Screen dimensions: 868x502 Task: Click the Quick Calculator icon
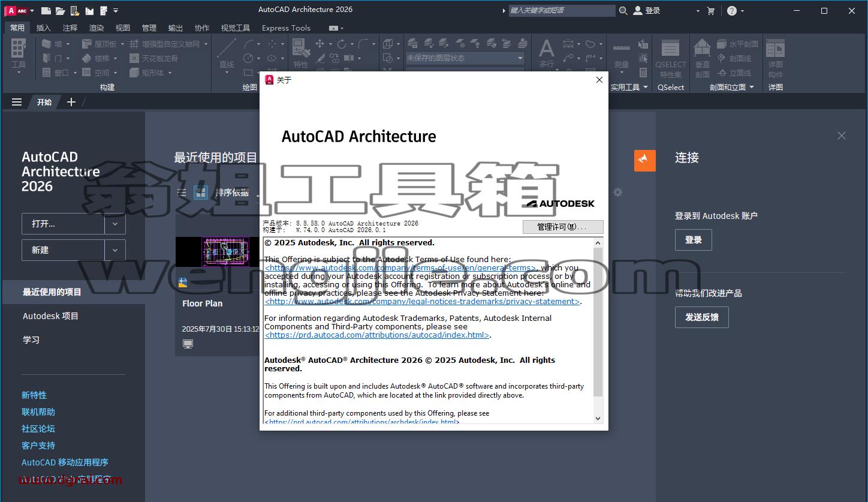(643, 73)
